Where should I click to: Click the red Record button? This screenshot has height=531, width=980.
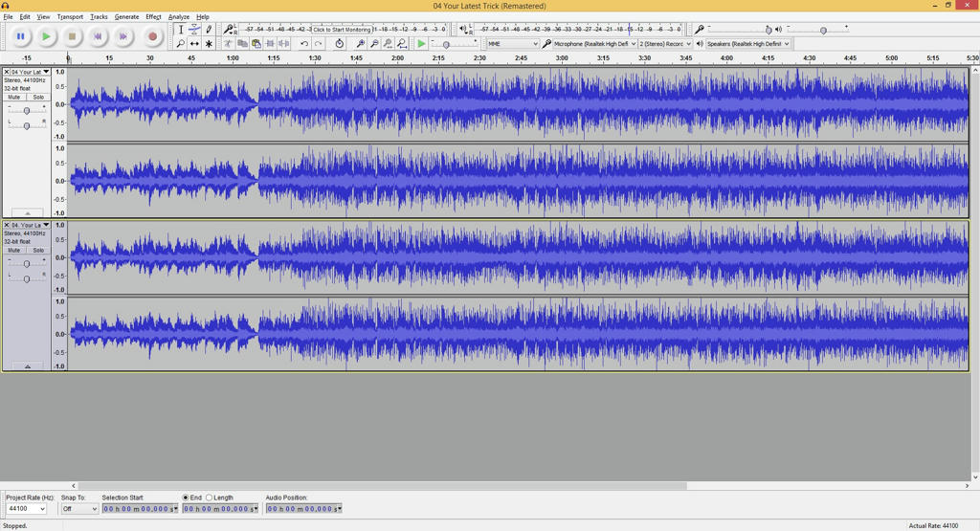coord(151,36)
